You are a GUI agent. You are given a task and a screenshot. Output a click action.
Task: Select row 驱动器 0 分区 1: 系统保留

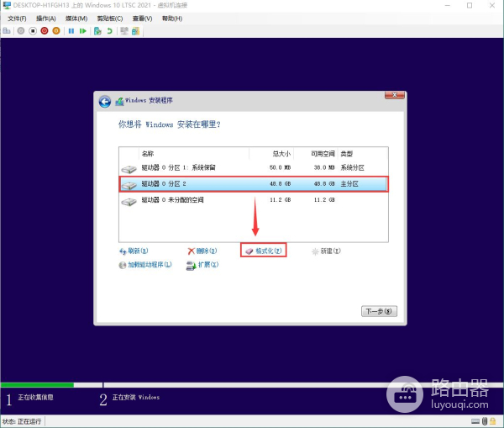click(x=254, y=167)
